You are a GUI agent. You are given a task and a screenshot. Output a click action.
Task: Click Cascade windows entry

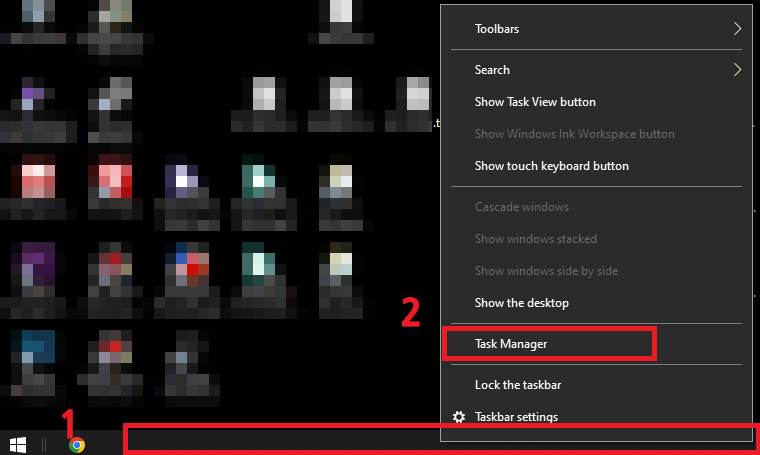(x=596, y=207)
